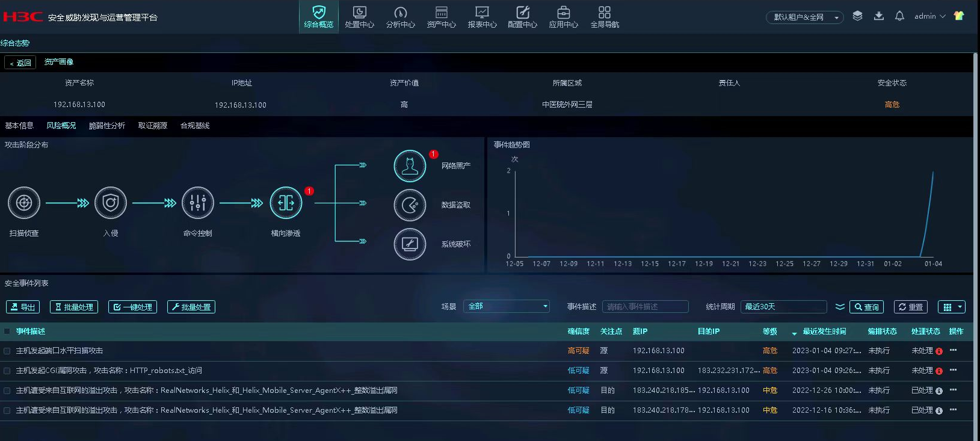Click red alert icon in 端口水平扫描攻击 row
Image resolution: width=980 pixels, height=441 pixels.
(939, 351)
